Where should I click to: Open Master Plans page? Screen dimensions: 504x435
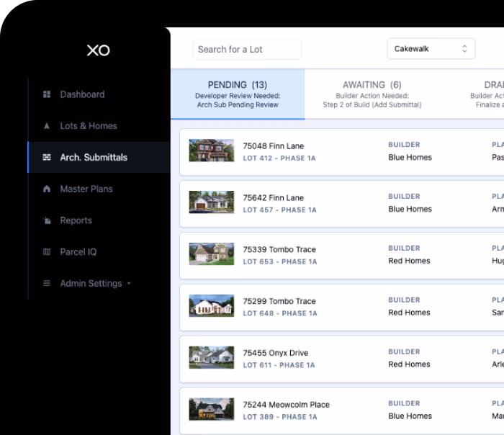tap(86, 189)
